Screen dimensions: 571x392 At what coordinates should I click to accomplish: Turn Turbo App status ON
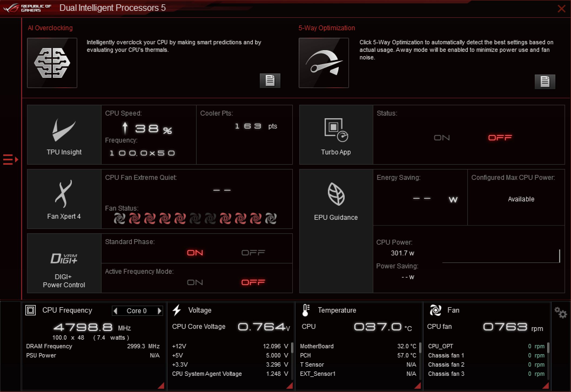click(x=442, y=138)
